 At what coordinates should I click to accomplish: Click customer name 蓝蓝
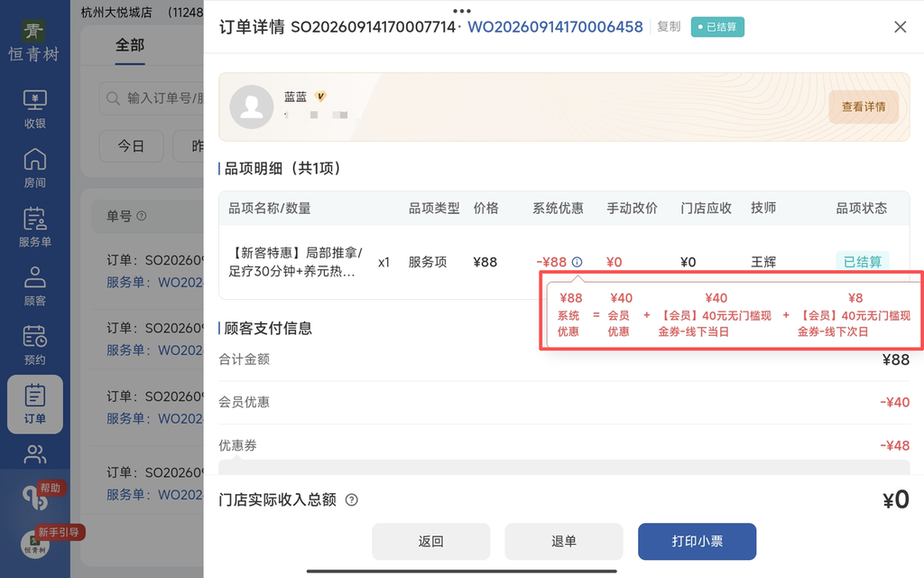[295, 97]
